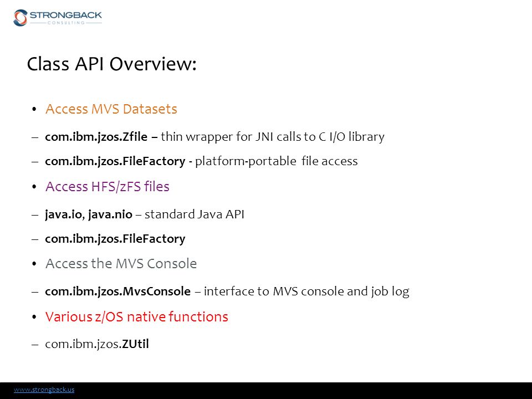This screenshot has height=399, width=532.
Task: Click 'standard Java API' text
Action: [195, 214]
